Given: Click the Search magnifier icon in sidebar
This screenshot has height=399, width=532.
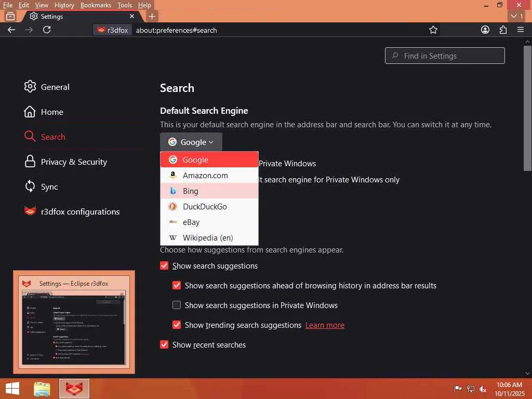Looking at the screenshot, I should (x=30, y=137).
